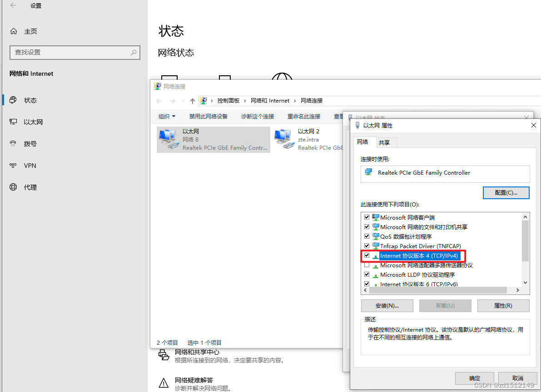
Task: Toggle Internet 协议版本 6 (TCP/IPv6) checkbox
Action: (367, 284)
